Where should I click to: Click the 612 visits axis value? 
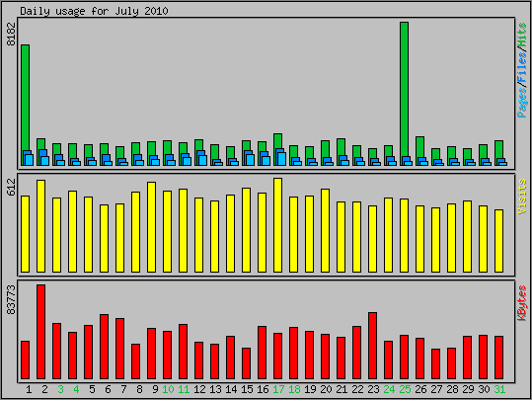click(12, 187)
